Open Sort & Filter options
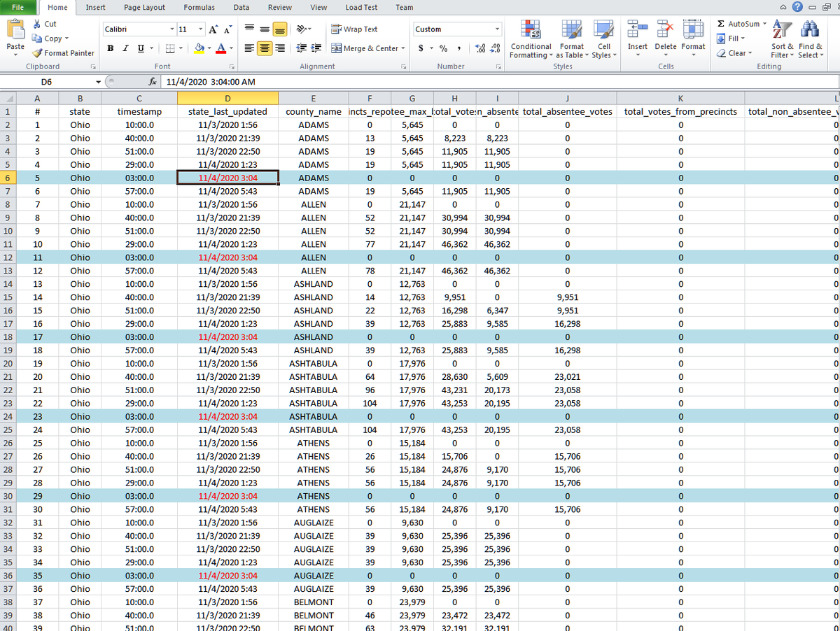Image resolution: width=840 pixels, height=631 pixels. 783,39
